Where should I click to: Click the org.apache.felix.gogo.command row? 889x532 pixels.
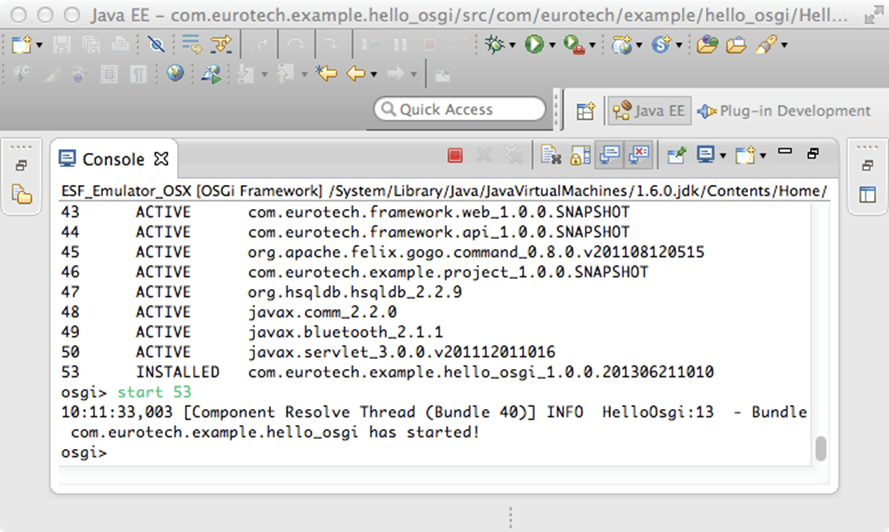point(383,252)
